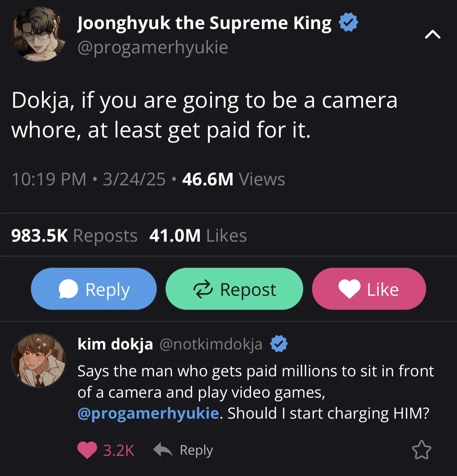View the 983.5K Reposts list
457x476 pixels.
(74, 236)
